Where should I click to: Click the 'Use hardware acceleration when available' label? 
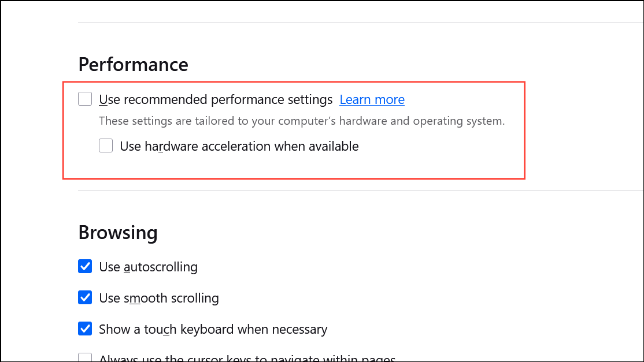pyautogui.click(x=239, y=146)
